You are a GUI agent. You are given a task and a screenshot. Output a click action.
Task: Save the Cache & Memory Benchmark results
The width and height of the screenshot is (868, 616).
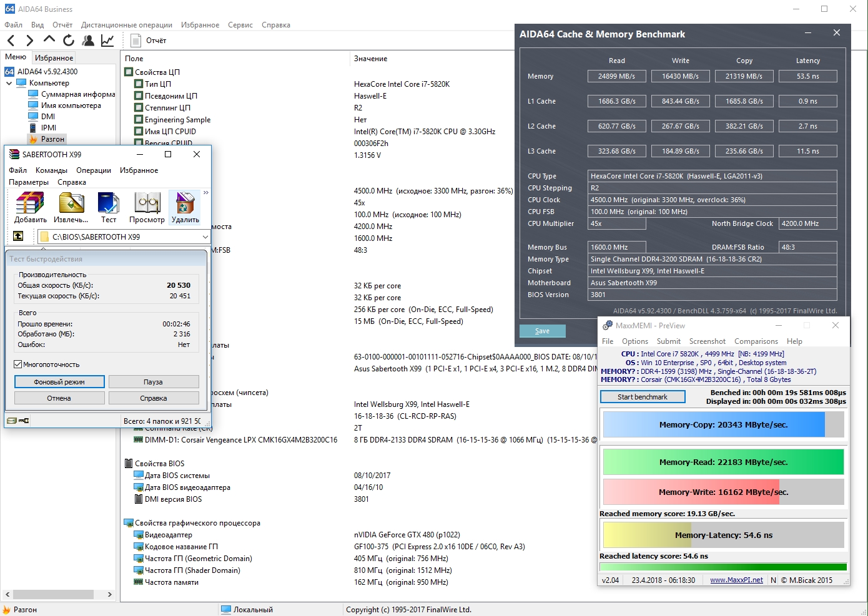pos(543,331)
